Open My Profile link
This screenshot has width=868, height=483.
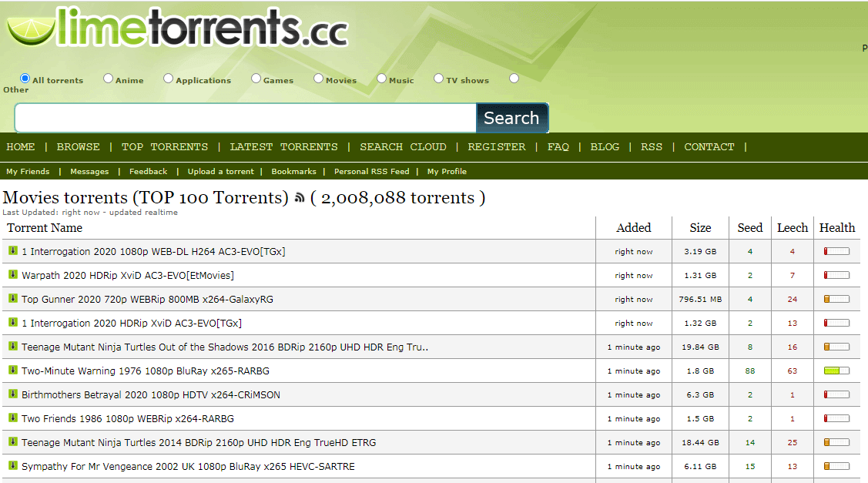pos(447,171)
